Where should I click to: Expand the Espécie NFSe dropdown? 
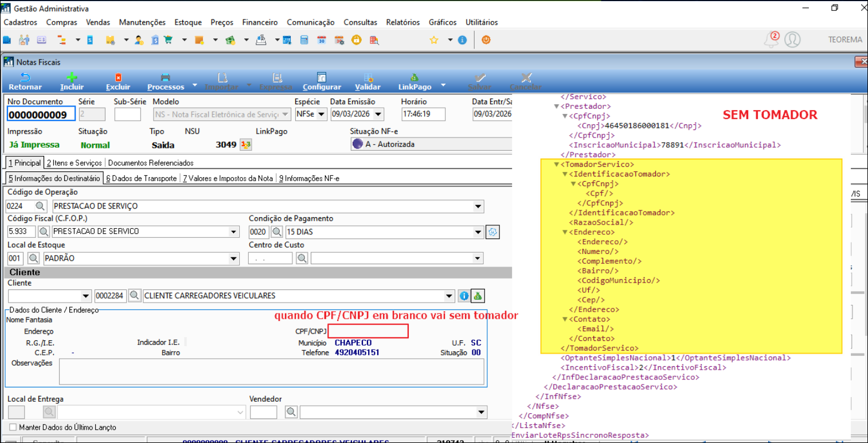click(x=322, y=115)
